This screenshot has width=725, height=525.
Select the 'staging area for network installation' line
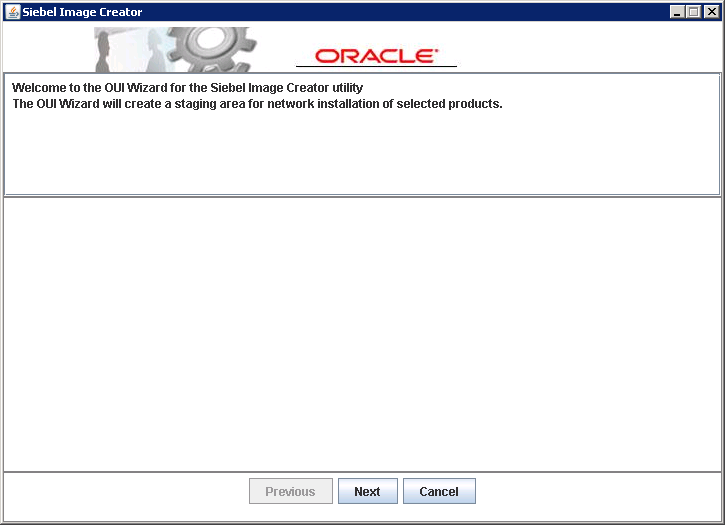(257, 104)
